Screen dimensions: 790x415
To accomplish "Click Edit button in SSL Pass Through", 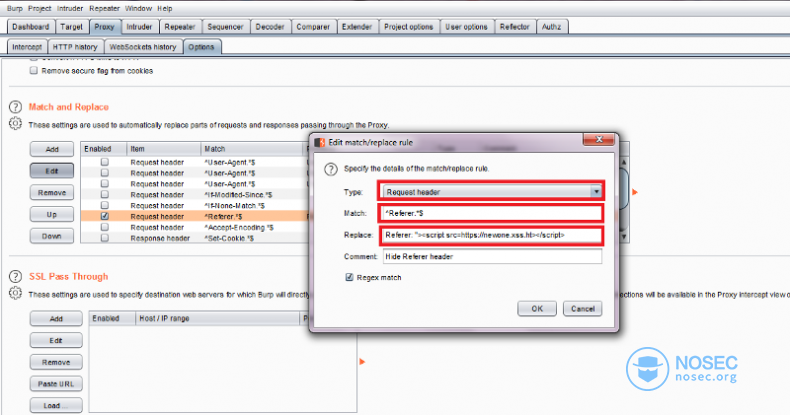I will click(56, 340).
